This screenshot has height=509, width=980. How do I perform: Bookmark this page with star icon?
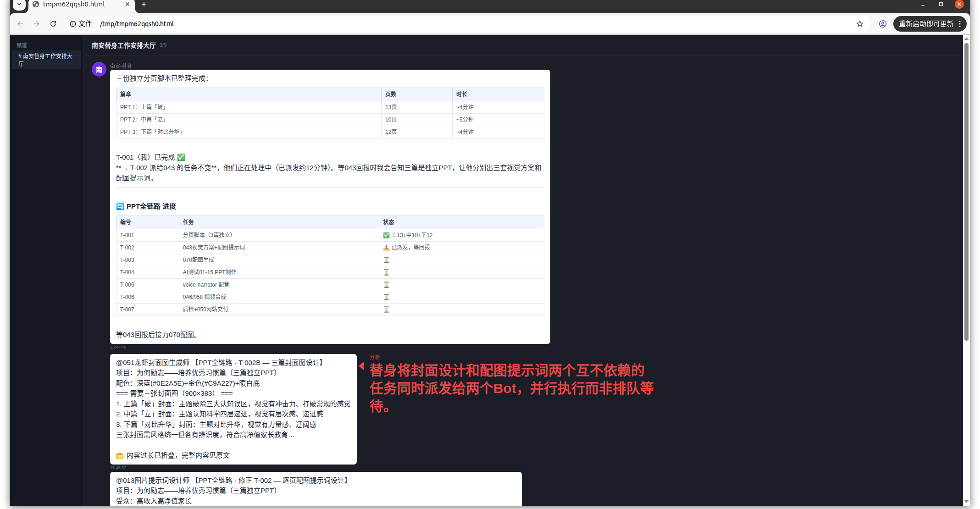(860, 24)
